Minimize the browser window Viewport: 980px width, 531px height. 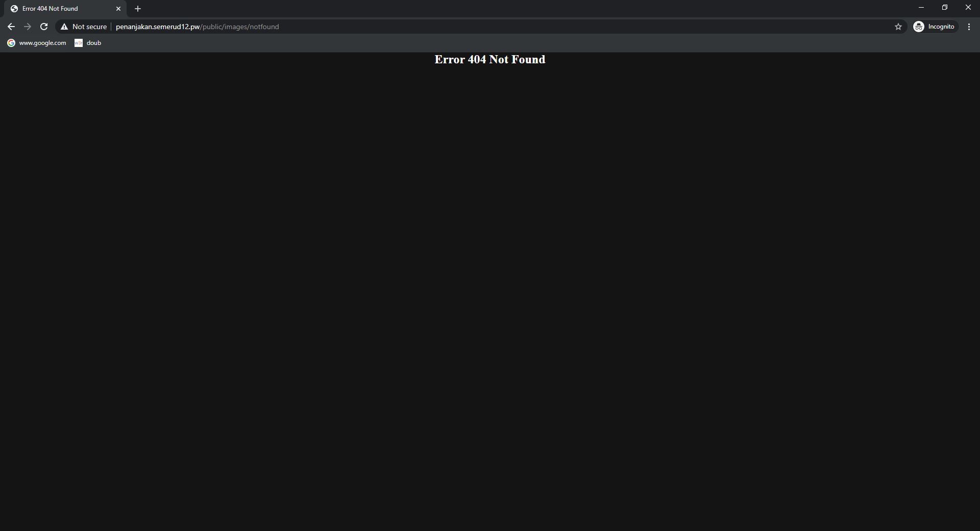[921, 7]
